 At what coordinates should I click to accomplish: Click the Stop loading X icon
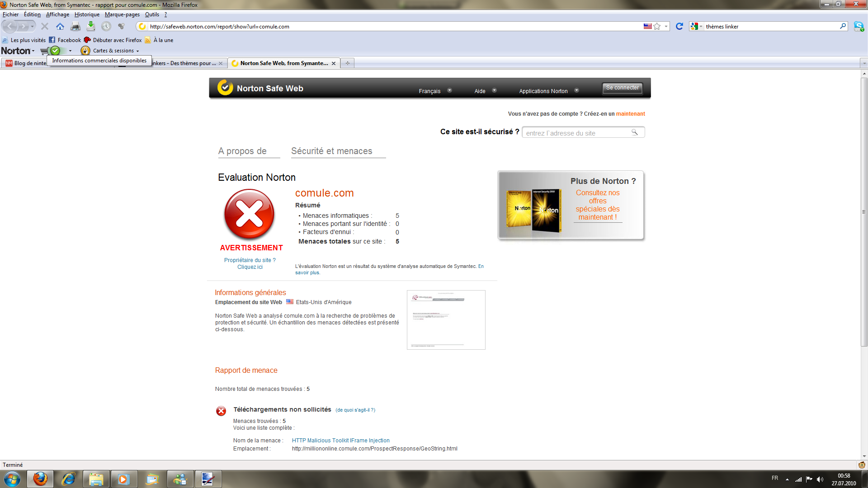point(45,27)
